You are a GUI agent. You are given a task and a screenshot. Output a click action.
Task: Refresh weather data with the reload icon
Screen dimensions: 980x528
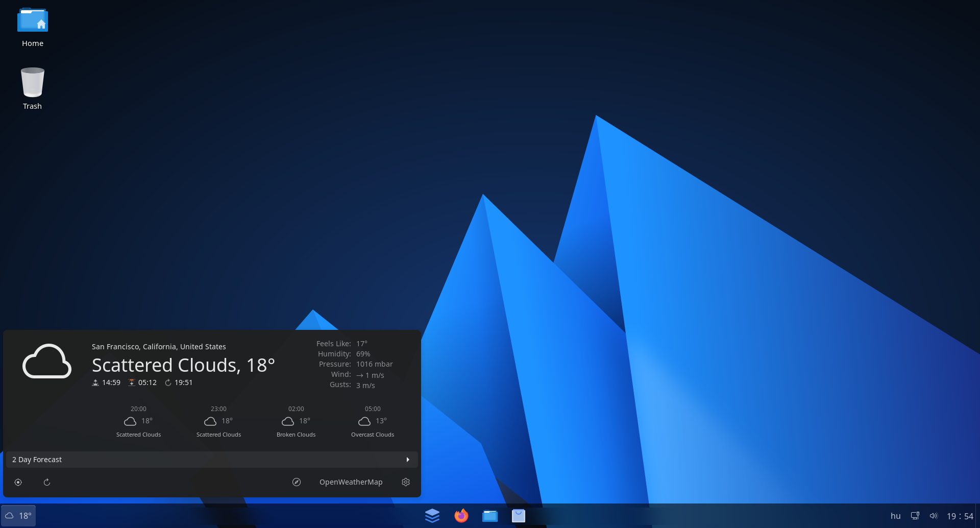pyautogui.click(x=47, y=482)
